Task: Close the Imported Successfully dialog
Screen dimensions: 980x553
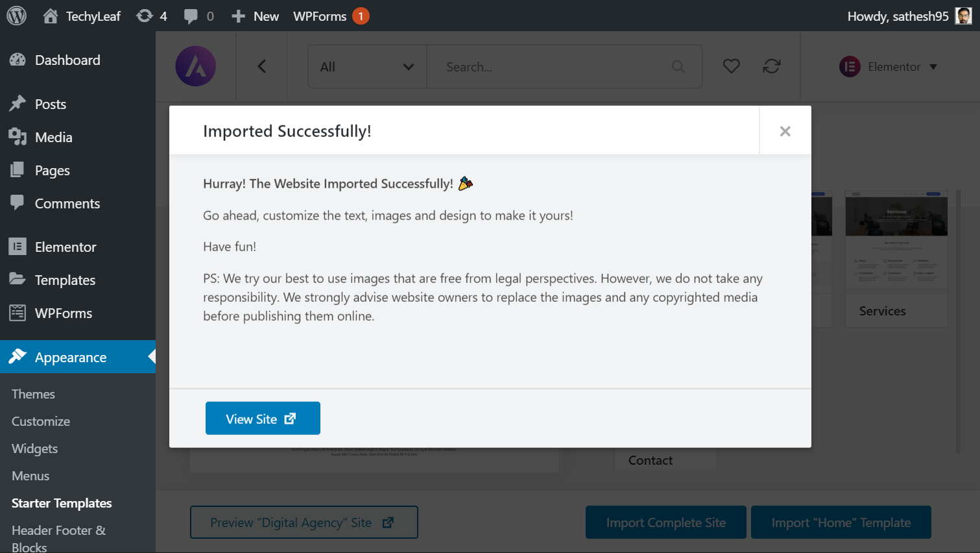Action: (x=785, y=131)
